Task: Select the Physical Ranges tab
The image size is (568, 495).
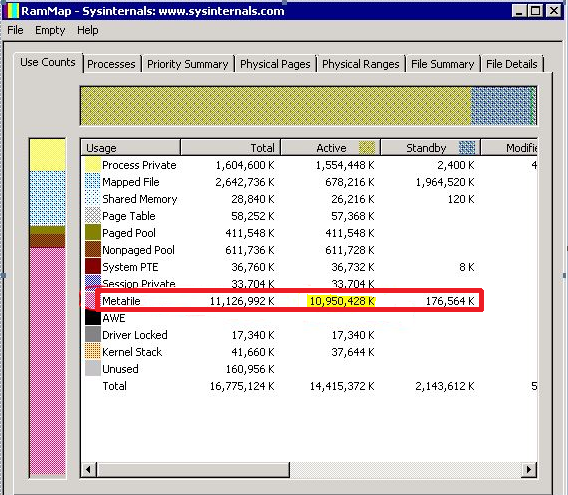Action: [x=360, y=64]
